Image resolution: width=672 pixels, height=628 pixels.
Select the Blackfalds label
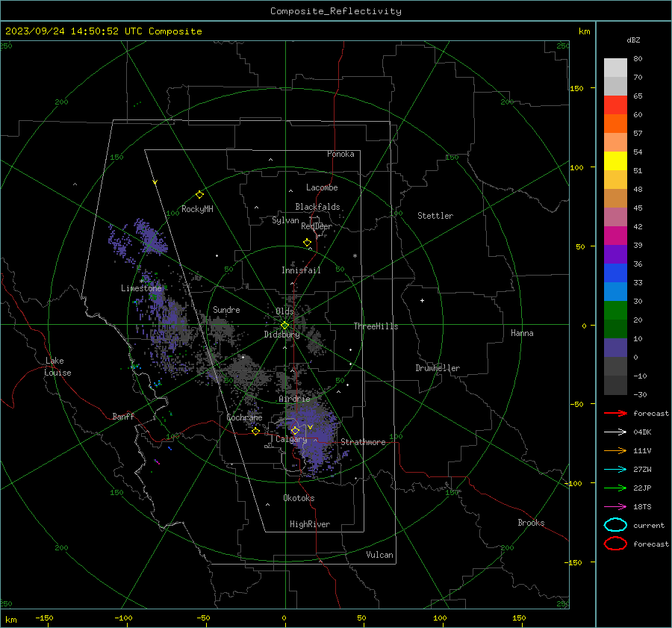click(317, 207)
